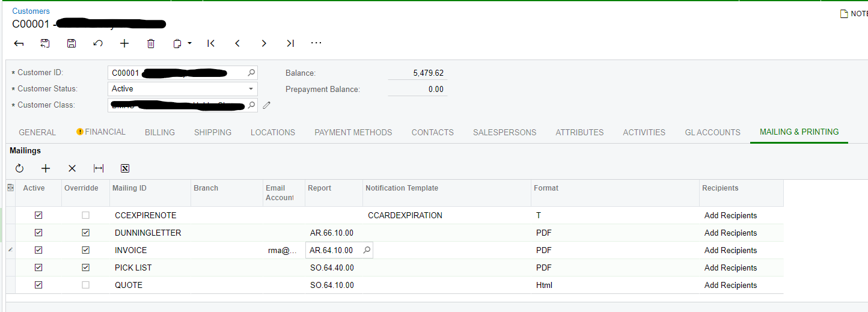Click Add Recipients for the QUOTE row
868x312 pixels.
(x=730, y=285)
